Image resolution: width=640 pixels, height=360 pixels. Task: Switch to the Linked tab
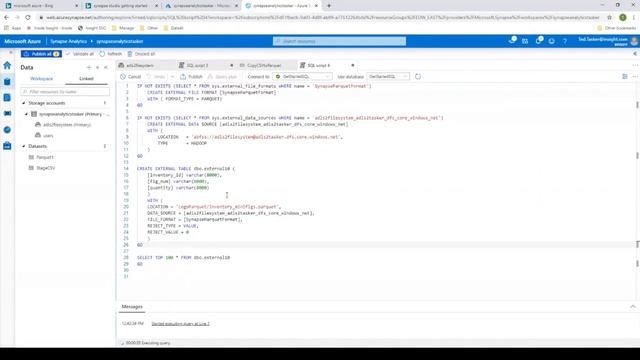(86, 78)
